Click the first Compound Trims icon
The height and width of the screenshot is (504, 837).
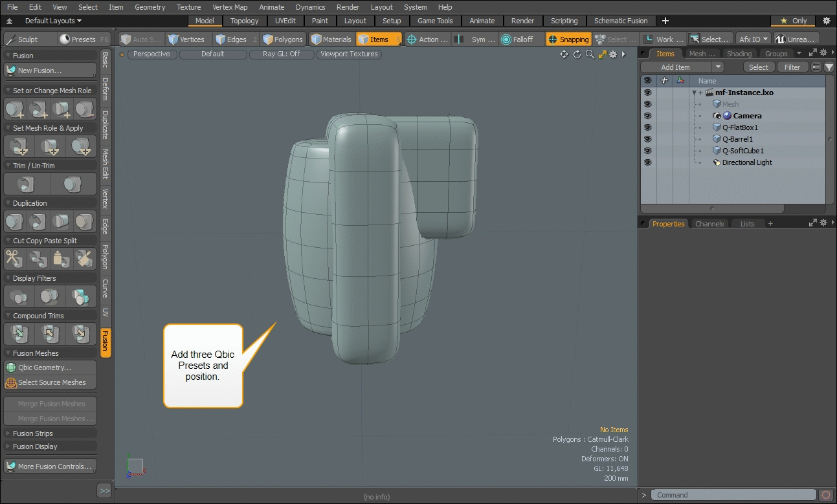click(x=19, y=334)
